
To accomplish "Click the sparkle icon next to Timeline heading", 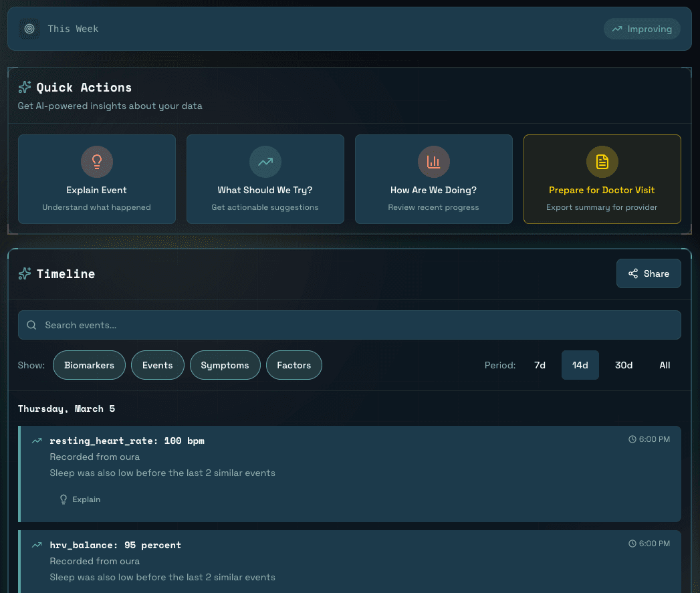I will point(25,273).
